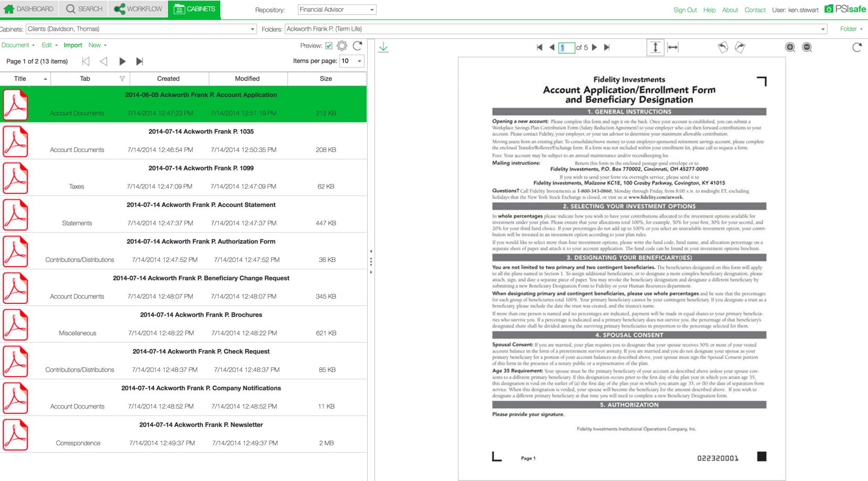868x481 pixels.
Task: Zoom out of the preview
Action: click(x=807, y=47)
